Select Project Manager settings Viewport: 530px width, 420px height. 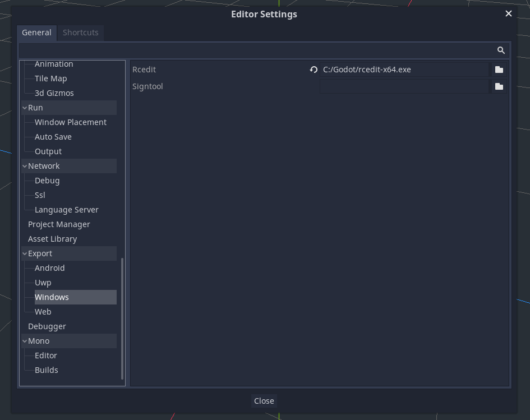point(59,224)
